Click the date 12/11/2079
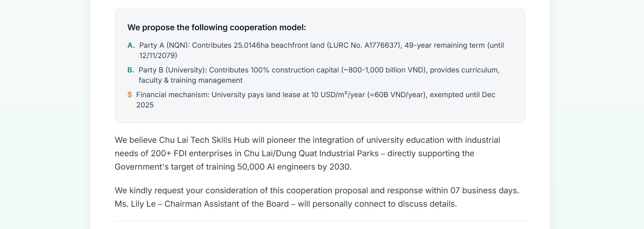 tap(158, 56)
